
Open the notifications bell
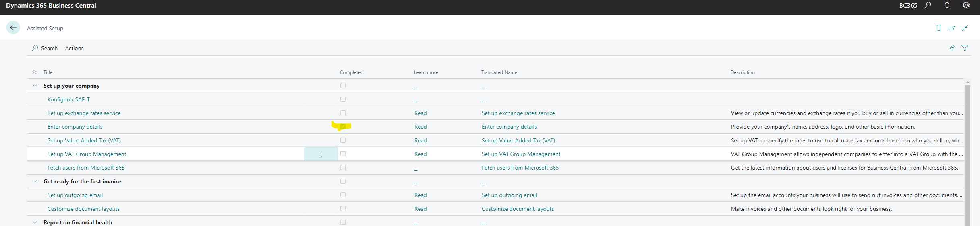point(947,6)
